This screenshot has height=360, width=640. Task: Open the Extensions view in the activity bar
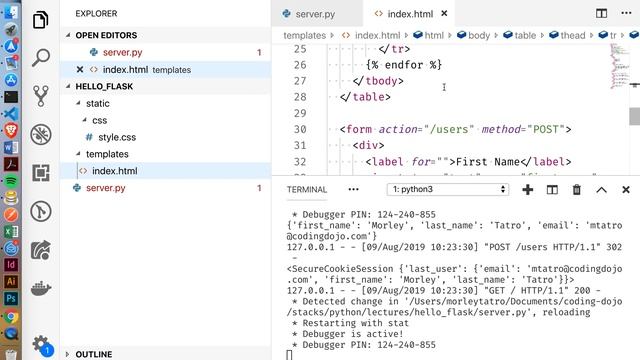40,173
